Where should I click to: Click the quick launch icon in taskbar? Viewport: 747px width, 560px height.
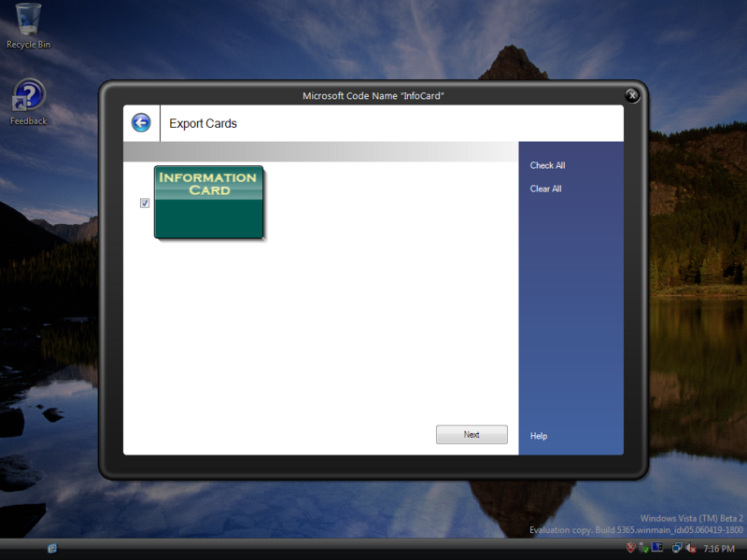52,549
